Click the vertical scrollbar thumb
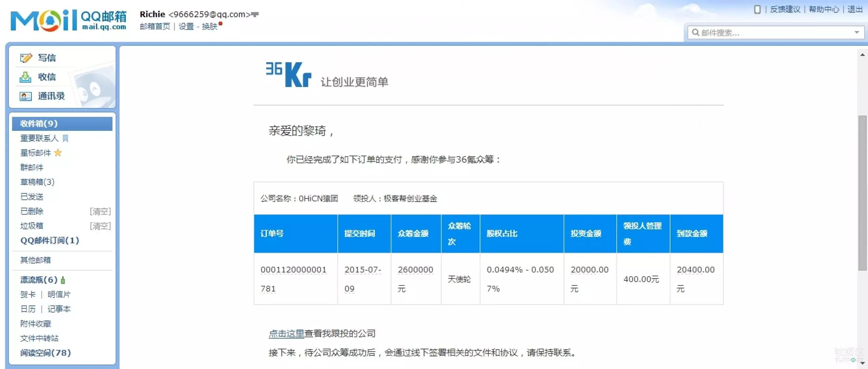Image resolution: width=868 pixels, height=369 pixels. (863, 193)
